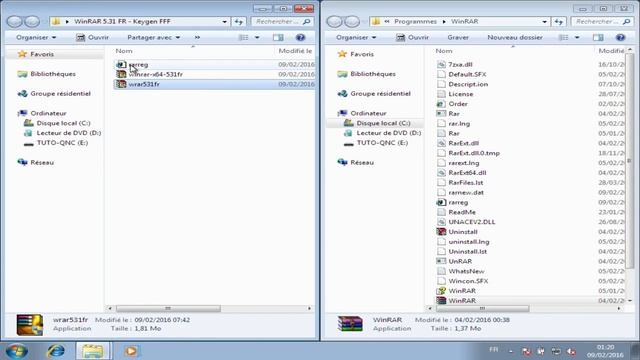Click Nouveau dossier button
Viewport: 640px width, 360px height.
[x=515, y=37]
